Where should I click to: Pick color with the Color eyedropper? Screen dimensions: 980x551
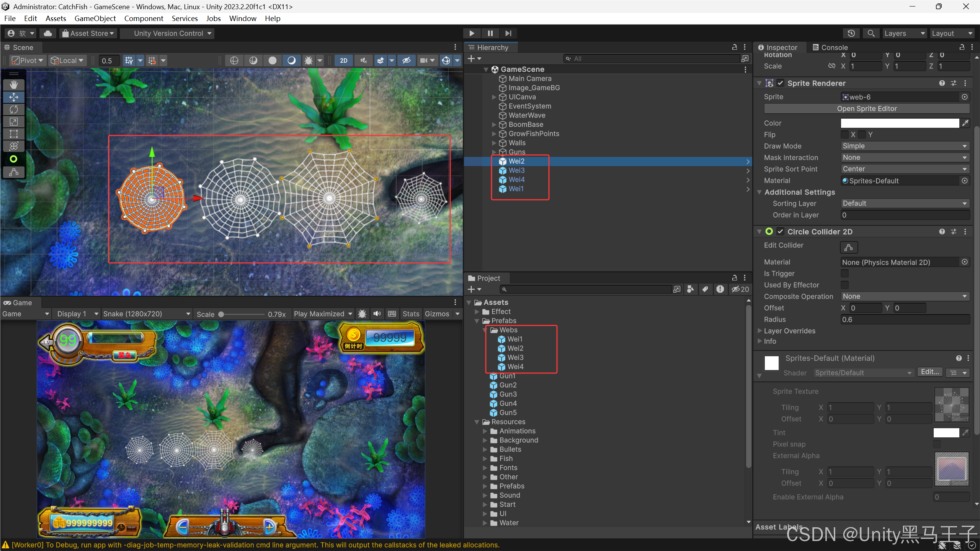coord(965,123)
